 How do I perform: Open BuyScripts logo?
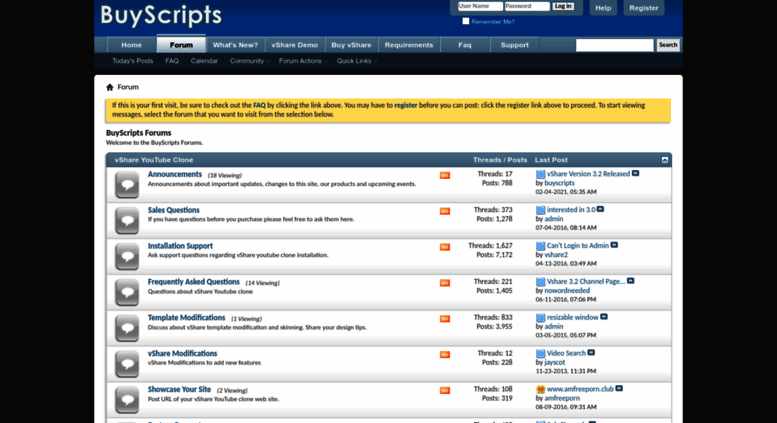[161, 15]
